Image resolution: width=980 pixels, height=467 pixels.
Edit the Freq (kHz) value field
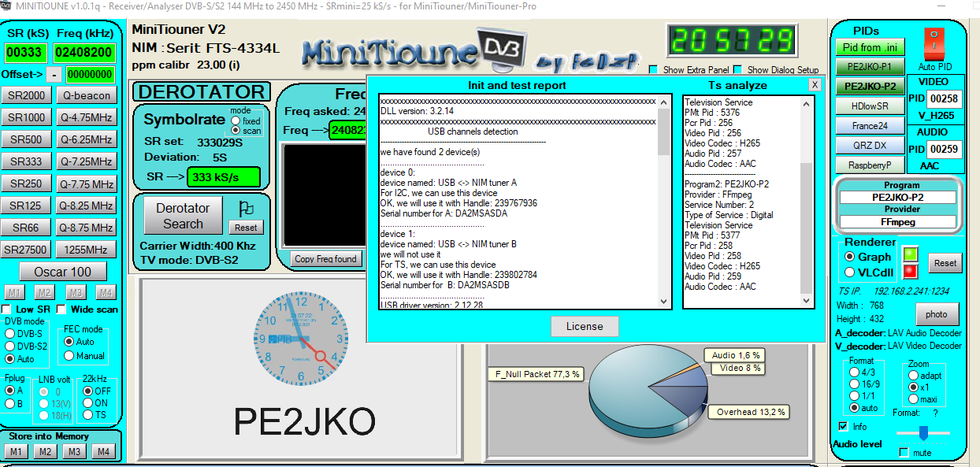pos(84,53)
